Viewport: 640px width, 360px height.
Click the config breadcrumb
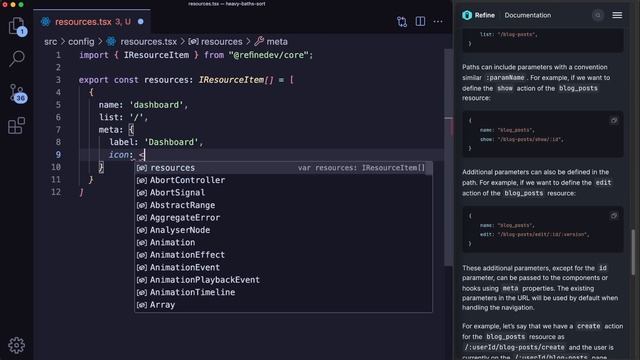pos(81,42)
